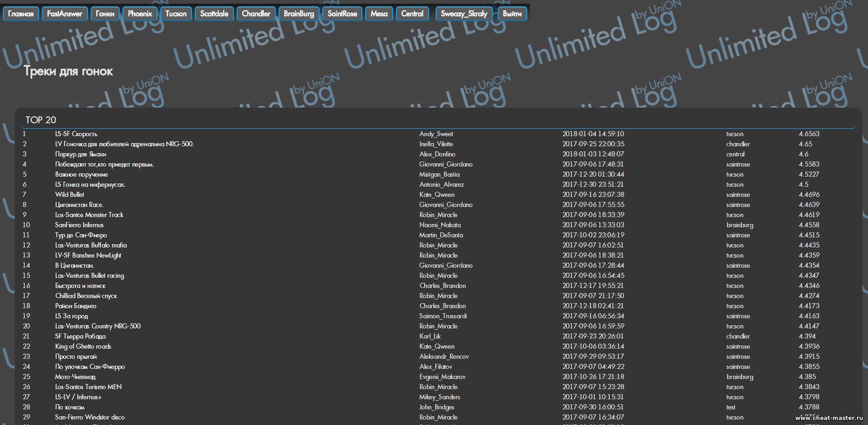Open the SaintRose server log
868x425 pixels.
[342, 14]
